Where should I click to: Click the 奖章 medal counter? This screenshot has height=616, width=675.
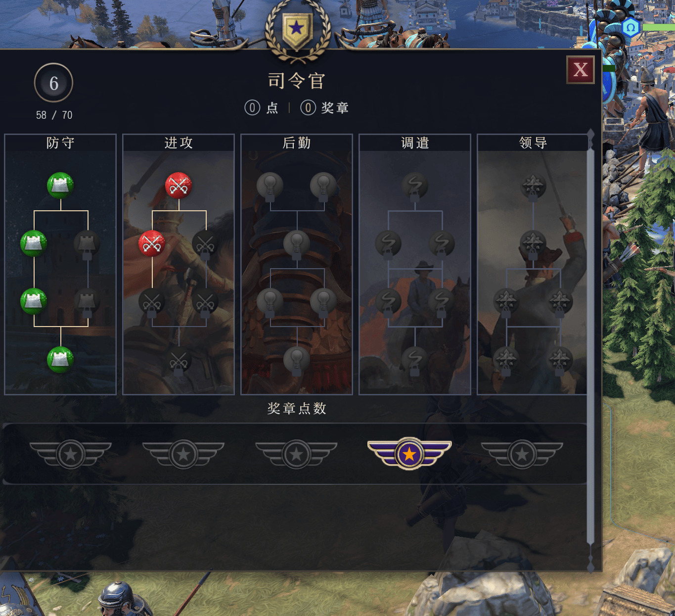tap(325, 107)
